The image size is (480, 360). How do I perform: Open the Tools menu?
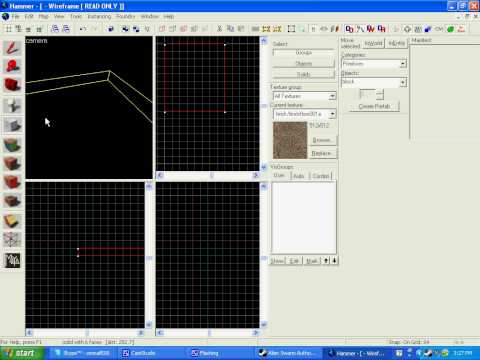[x=76, y=16]
